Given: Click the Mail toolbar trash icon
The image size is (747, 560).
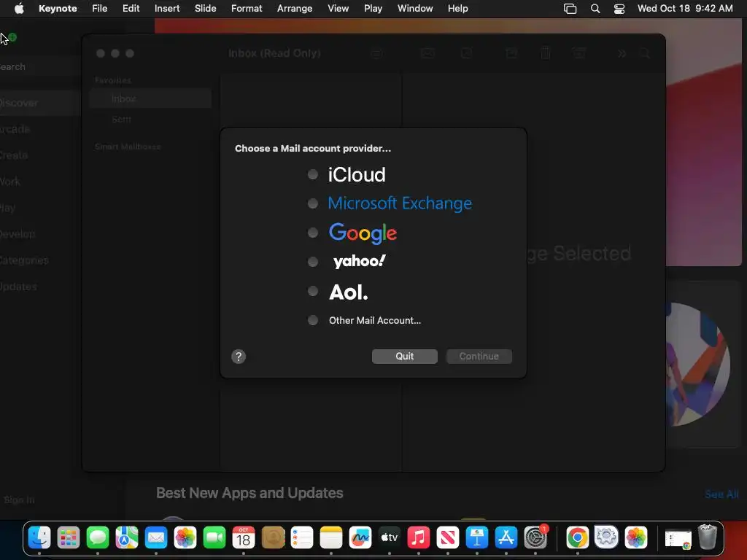Looking at the screenshot, I should (x=546, y=53).
